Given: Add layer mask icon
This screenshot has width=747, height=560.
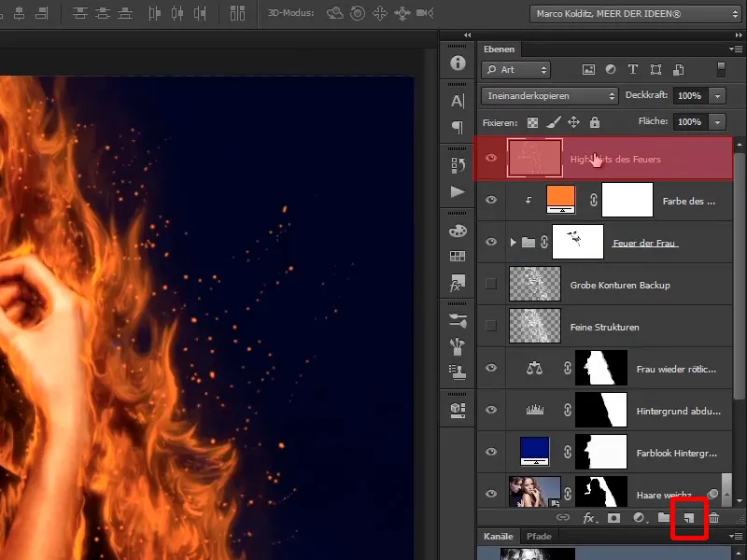Looking at the screenshot, I should click(614, 518).
